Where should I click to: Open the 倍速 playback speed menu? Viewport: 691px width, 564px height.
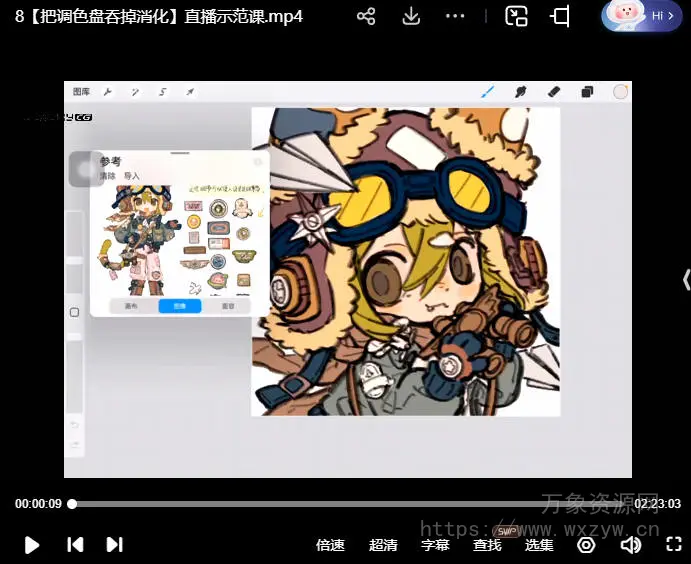[330, 545]
